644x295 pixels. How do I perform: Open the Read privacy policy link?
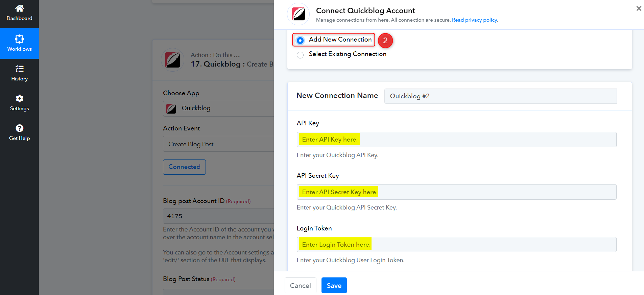pyautogui.click(x=474, y=20)
